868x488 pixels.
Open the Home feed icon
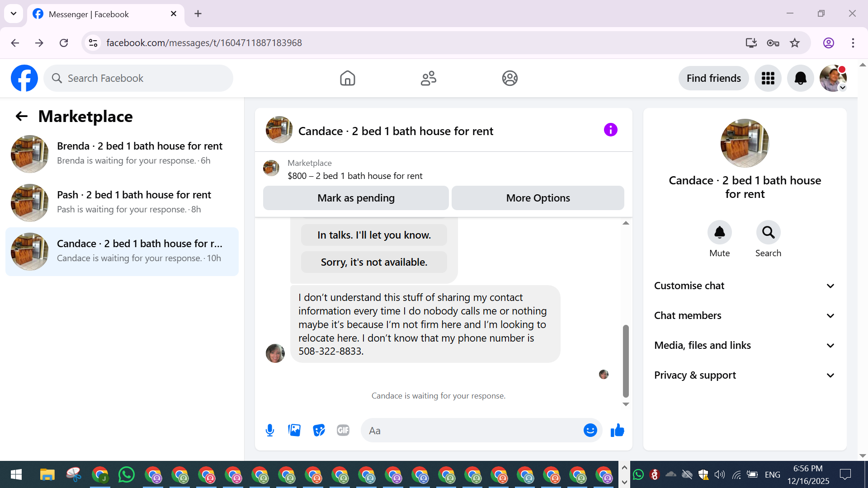[x=347, y=78]
